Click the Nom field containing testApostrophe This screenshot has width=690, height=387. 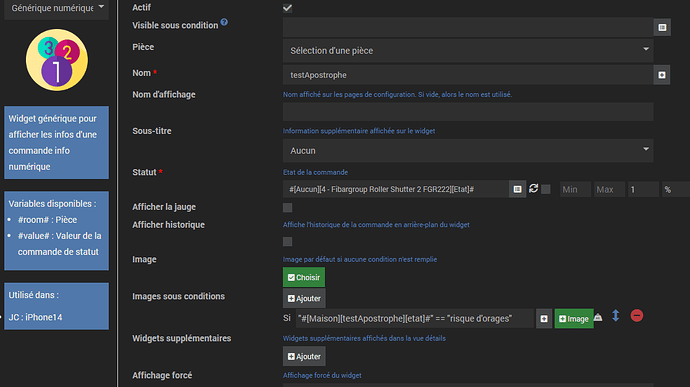[468, 75]
